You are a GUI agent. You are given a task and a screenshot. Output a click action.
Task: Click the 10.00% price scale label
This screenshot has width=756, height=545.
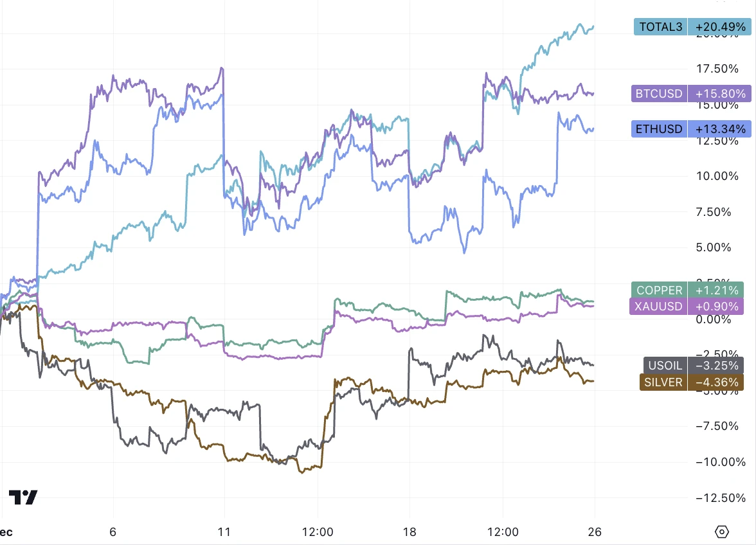[x=717, y=175]
